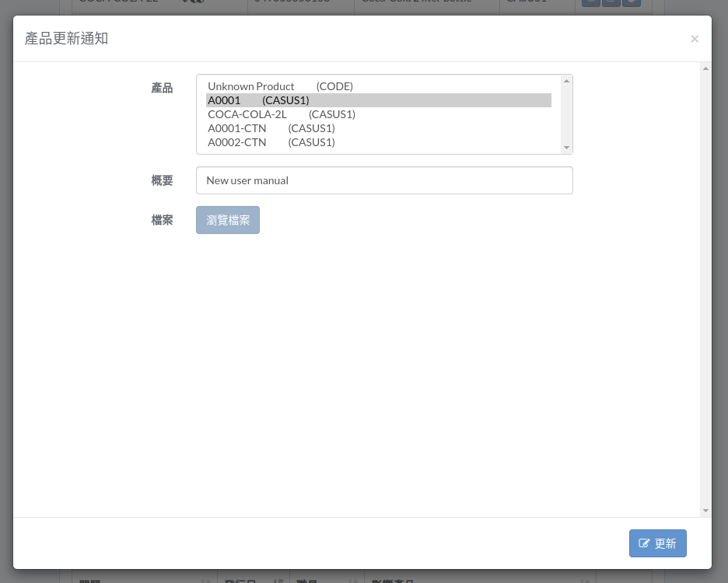
Task: Select A0001-CTN (CASUS1) in the product list
Action: (379, 128)
